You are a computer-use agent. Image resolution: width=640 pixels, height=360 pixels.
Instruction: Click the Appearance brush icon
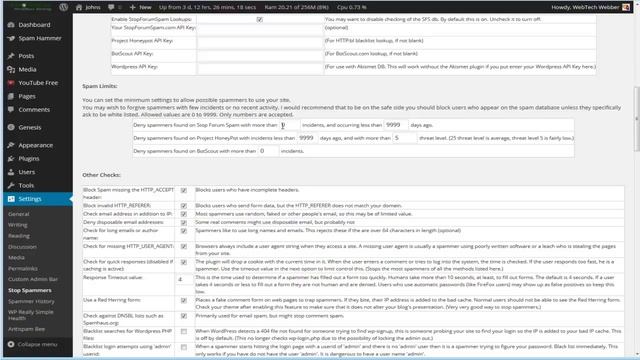pos(11,145)
